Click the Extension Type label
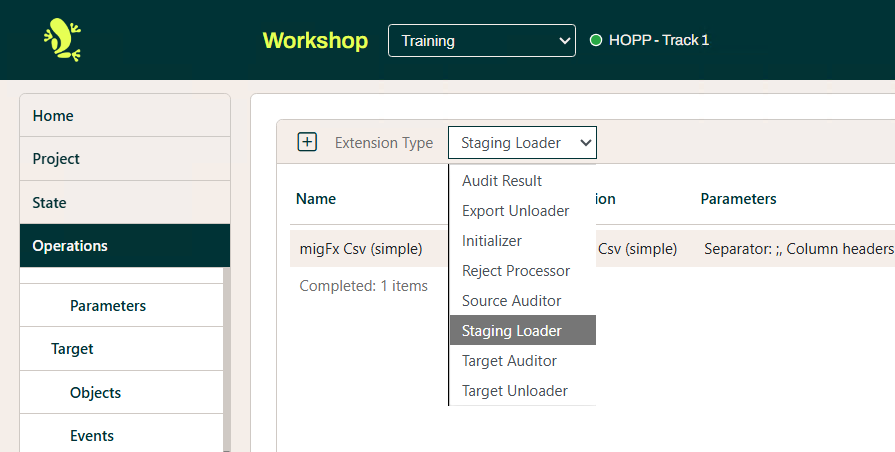895x452 pixels. [x=384, y=143]
